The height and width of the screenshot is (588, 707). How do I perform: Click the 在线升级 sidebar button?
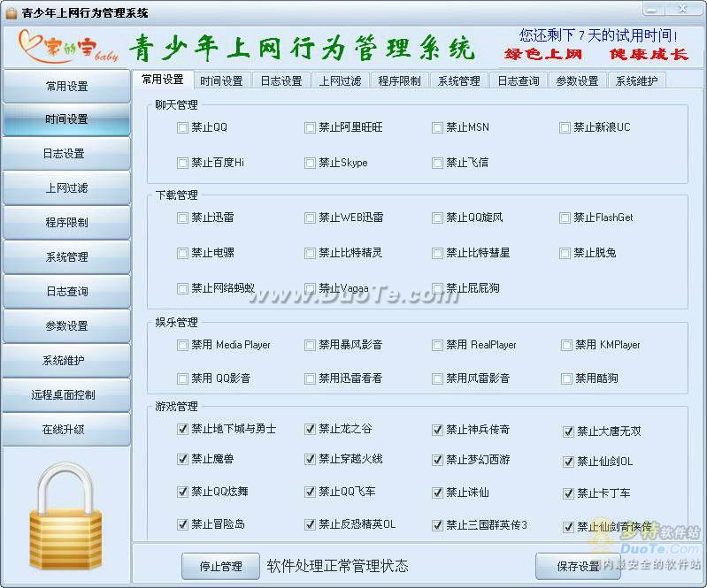[x=66, y=430]
